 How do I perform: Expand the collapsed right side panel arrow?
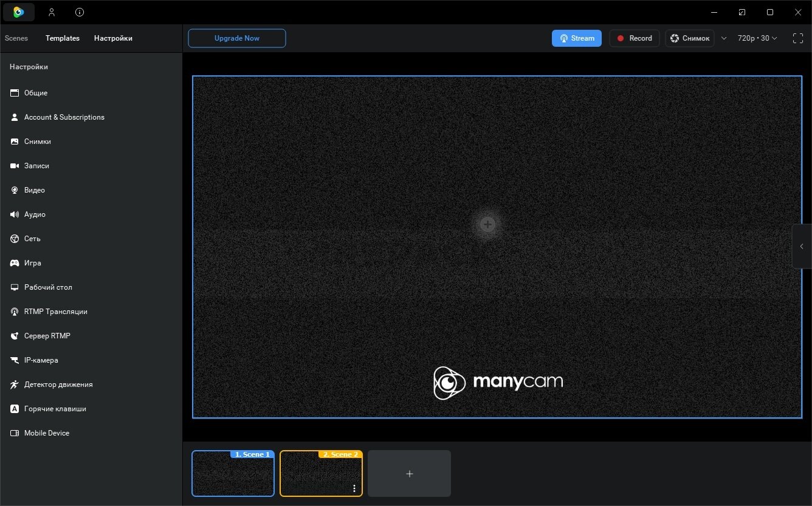click(802, 247)
